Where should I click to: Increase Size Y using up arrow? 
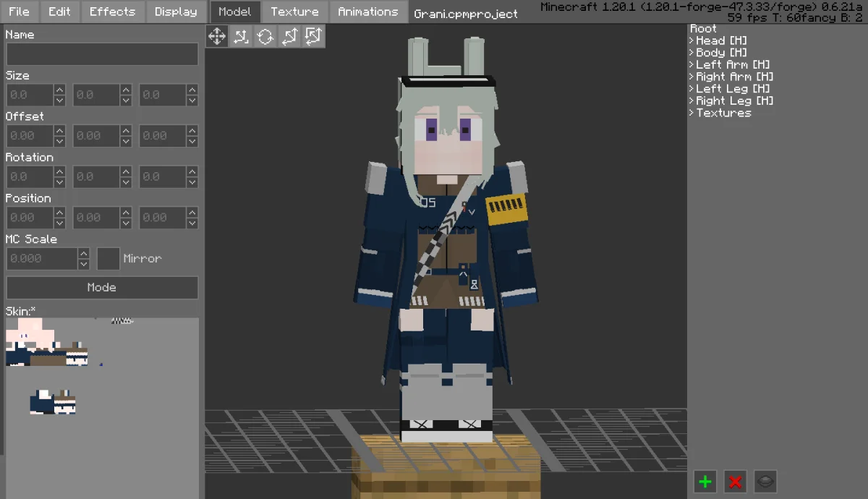pos(127,90)
